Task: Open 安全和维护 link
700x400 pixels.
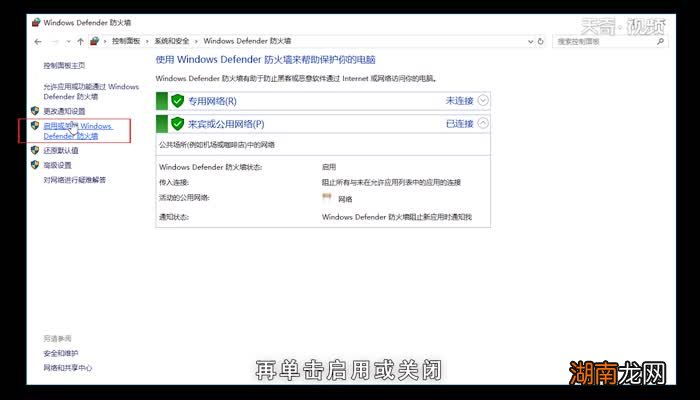Action: 61,353
